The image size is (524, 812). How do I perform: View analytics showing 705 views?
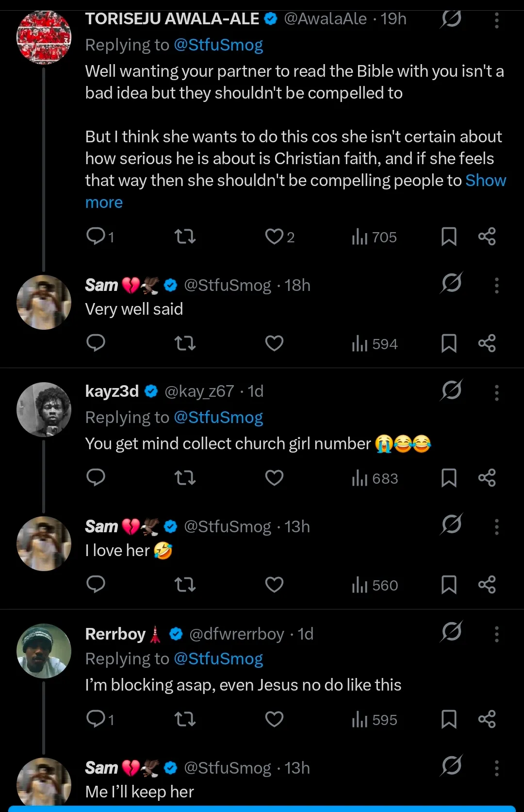(374, 237)
